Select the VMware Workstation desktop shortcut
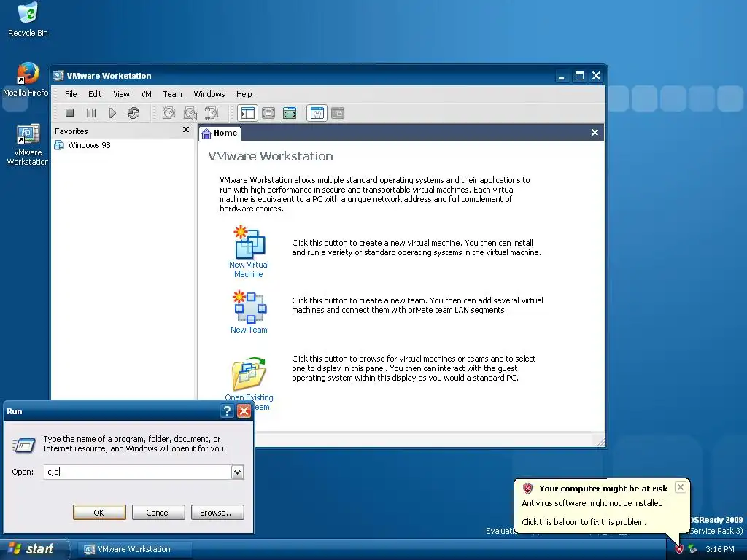The image size is (747, 560). pos(27,145)
